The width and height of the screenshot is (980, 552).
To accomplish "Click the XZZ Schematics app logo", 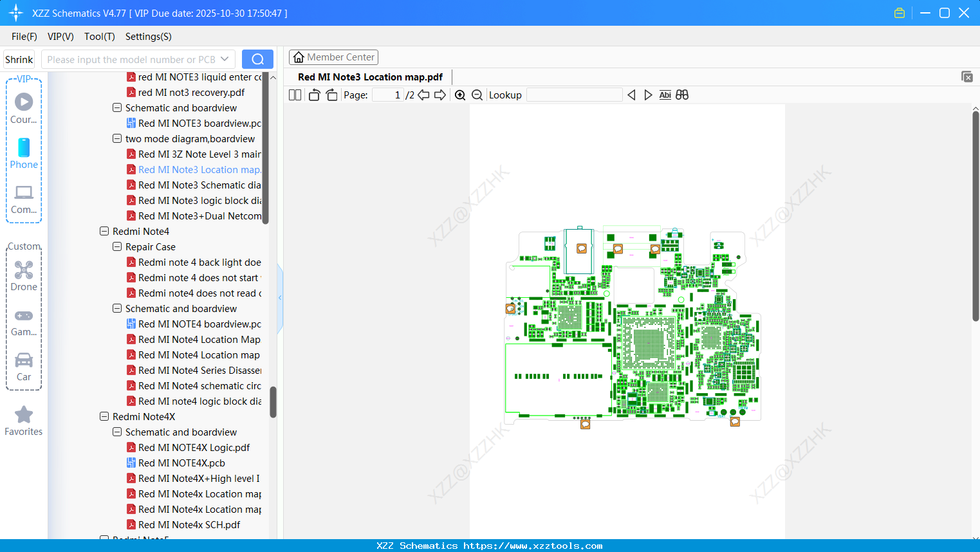I will pyautogui.click(x=16, y=13).
